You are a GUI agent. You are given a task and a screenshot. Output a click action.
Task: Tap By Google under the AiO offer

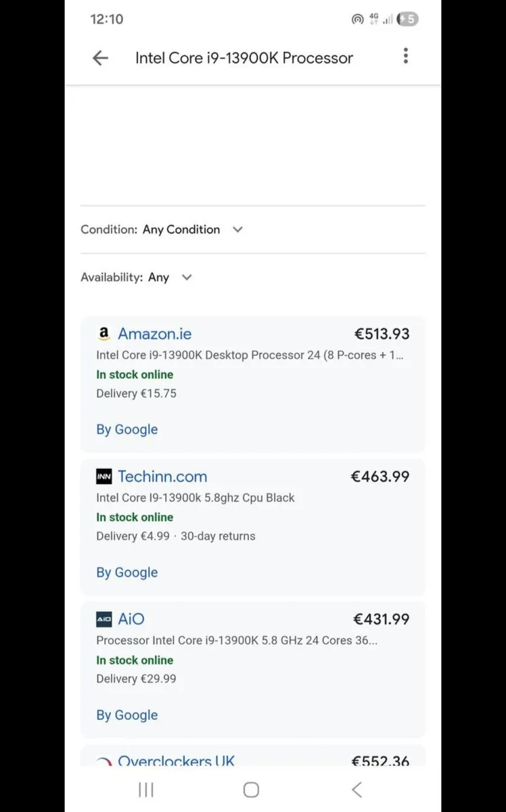tap(127, 715)
